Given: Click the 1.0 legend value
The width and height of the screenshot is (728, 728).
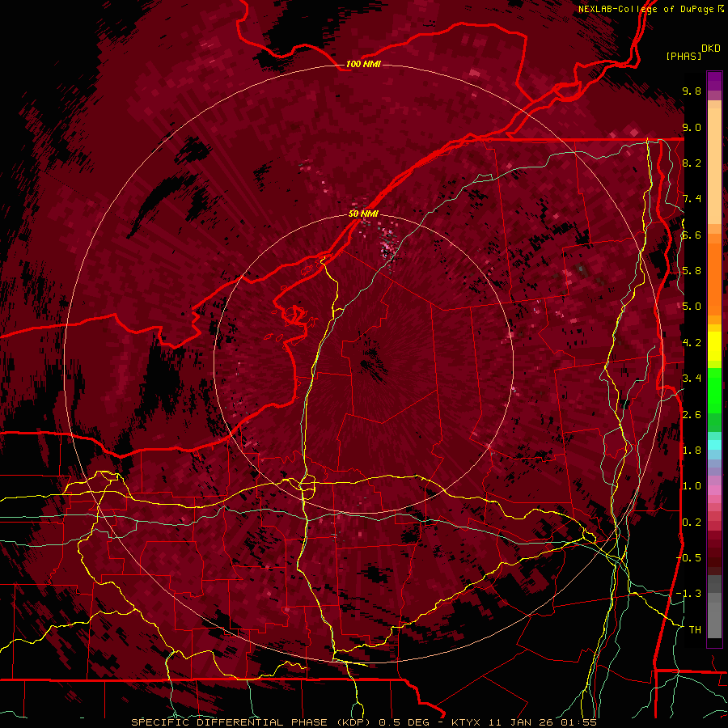Looking at the screenshot, I should point(692,486).
